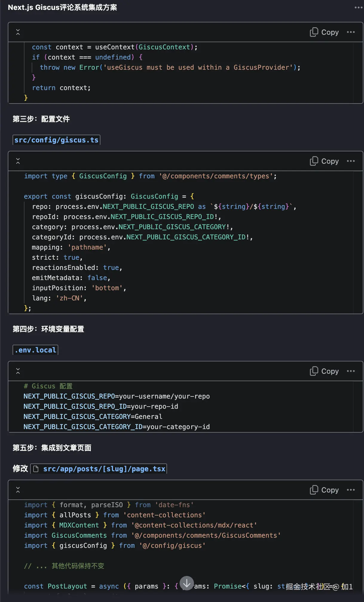Screen dimensions: 364x602
Task: Copy the giscus.ts config code block
Action: [x=324, y=161]
